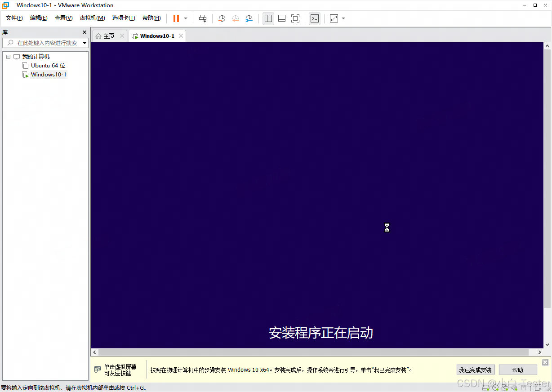Select the Windows10-1 tab

(157, 36)
